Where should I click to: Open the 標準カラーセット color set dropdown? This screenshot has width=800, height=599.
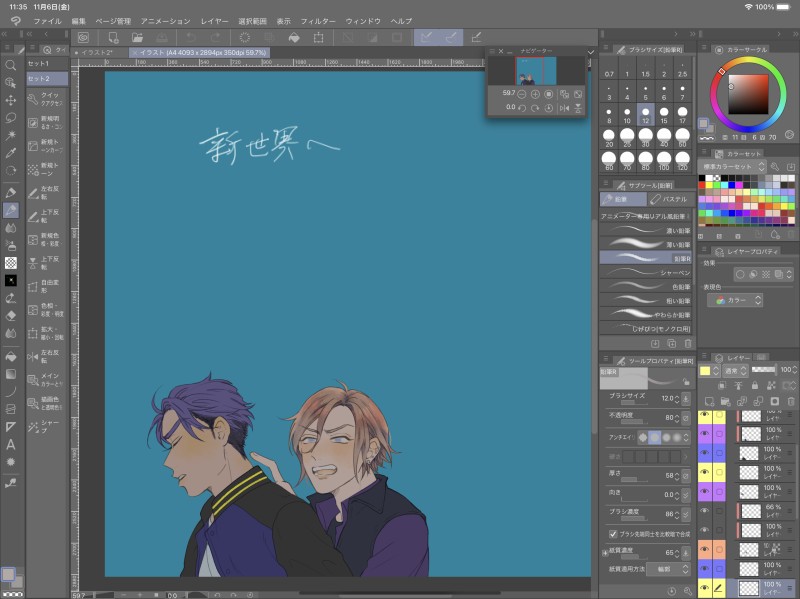(732, 167)
